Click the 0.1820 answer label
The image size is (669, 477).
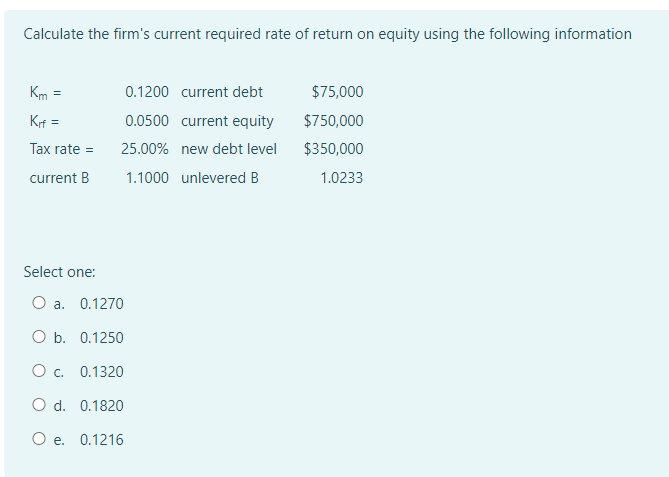pos(102,406)
